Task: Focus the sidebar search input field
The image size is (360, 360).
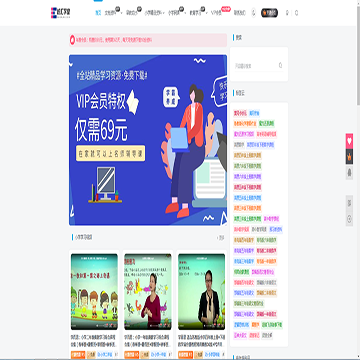Action: click(x=255, y=66)
